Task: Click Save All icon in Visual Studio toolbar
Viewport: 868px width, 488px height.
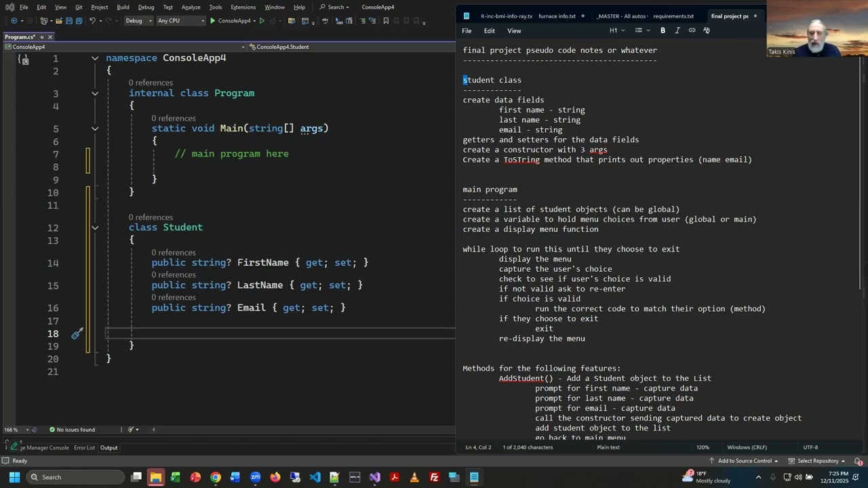Action: (x=79, y=21)
